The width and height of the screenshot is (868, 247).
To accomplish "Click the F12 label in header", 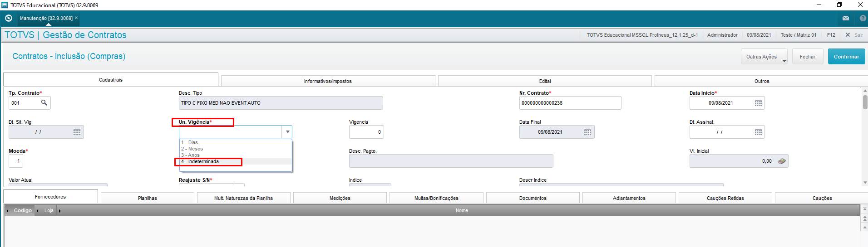I will [831, 35].
